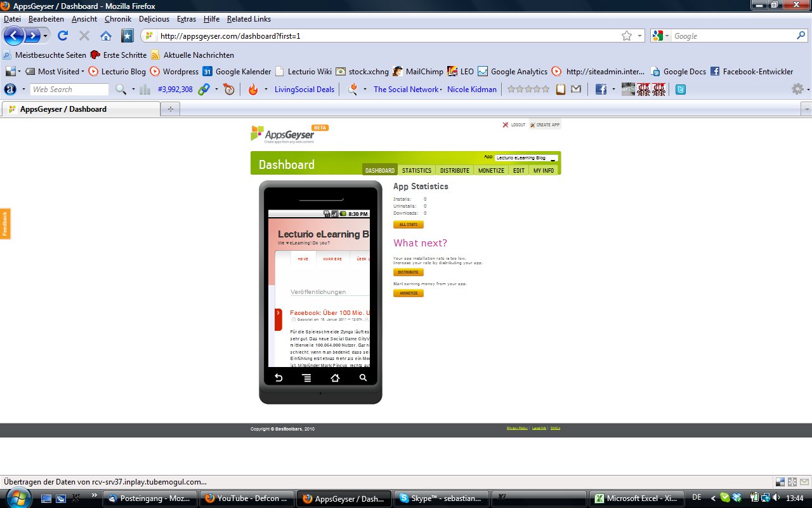Click the Privacy Policy footer link
Image resolution: width=812 pixels, height=508 pixels.
[x=518, y=429]
